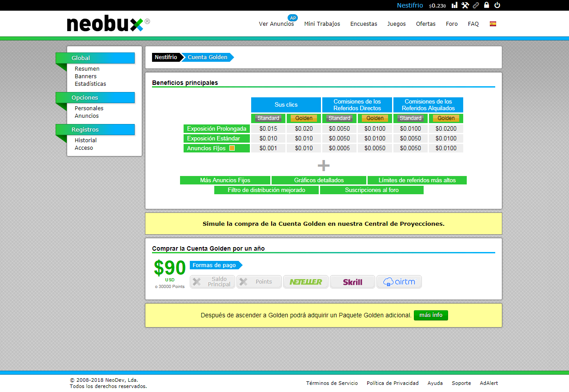Image resolution: width=569 pixels, height=392 pixels.
Task: Click the tools (wrench and hammer) icon
Action: pos(465,5)
